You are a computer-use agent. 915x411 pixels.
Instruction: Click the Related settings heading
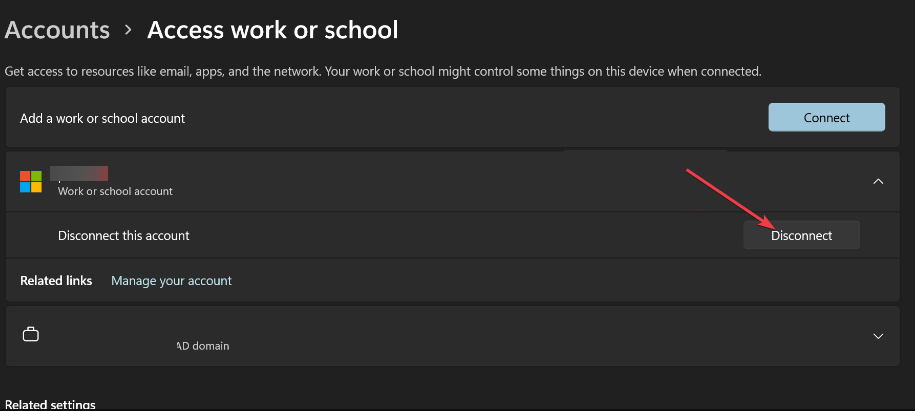coord(50,404)
